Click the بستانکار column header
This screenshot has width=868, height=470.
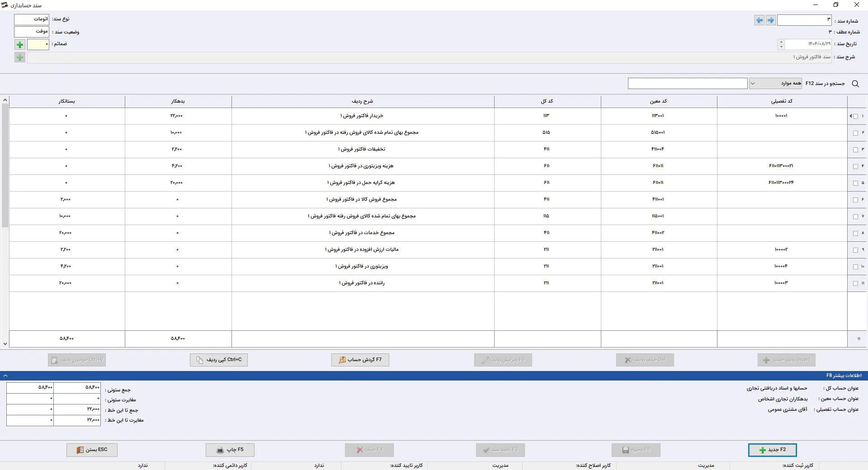[x=67, y=101]
